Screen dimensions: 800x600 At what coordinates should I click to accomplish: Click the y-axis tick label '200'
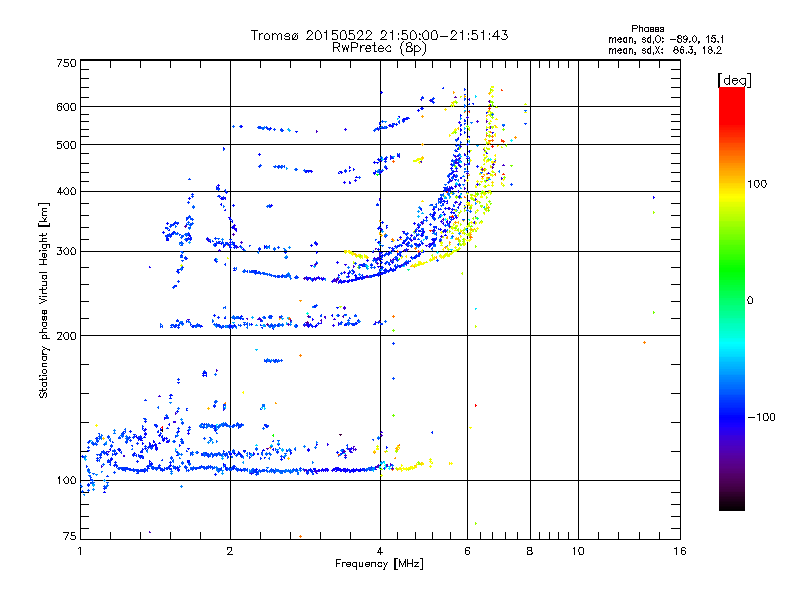pos(66,336)
